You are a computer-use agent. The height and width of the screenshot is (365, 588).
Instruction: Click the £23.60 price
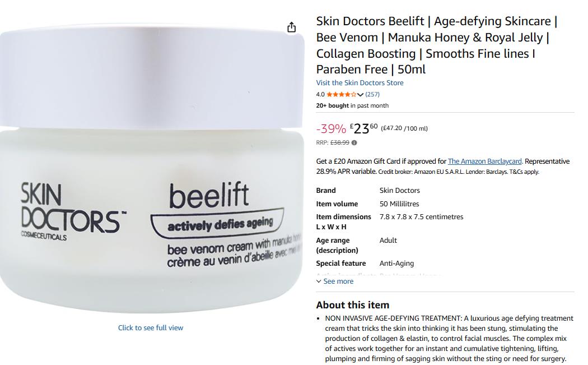point(364,128)
